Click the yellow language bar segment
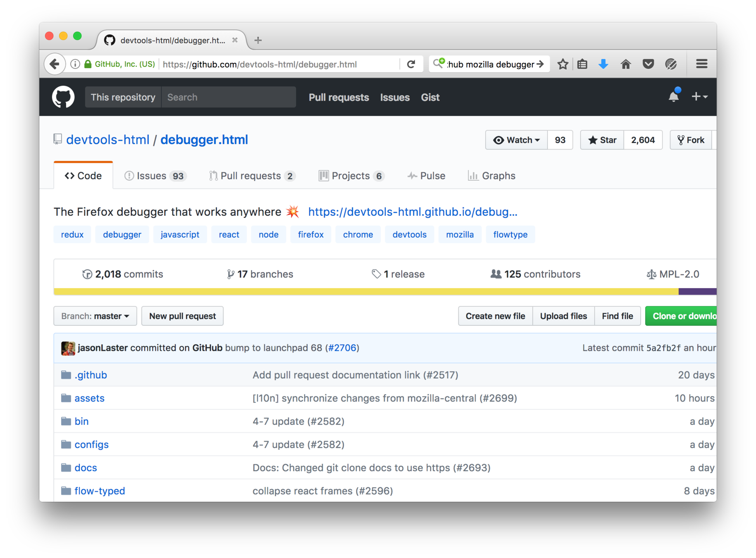This screenshot has height=558, width=756. click(x=366, y=292)
